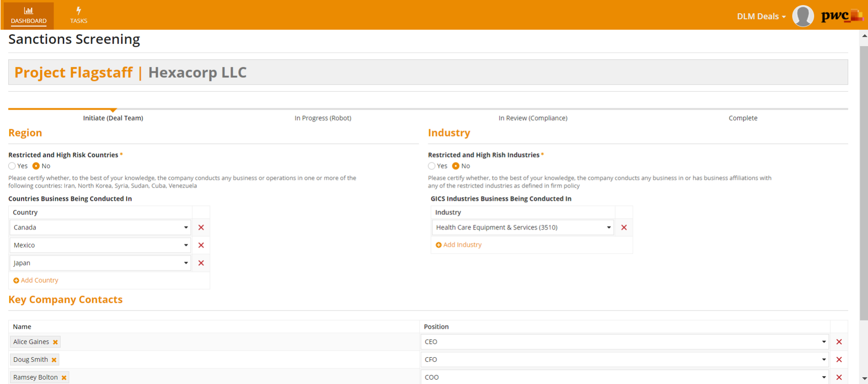Click the Position column header
Screen dimensions: 868x384
(x=436, y=327)
